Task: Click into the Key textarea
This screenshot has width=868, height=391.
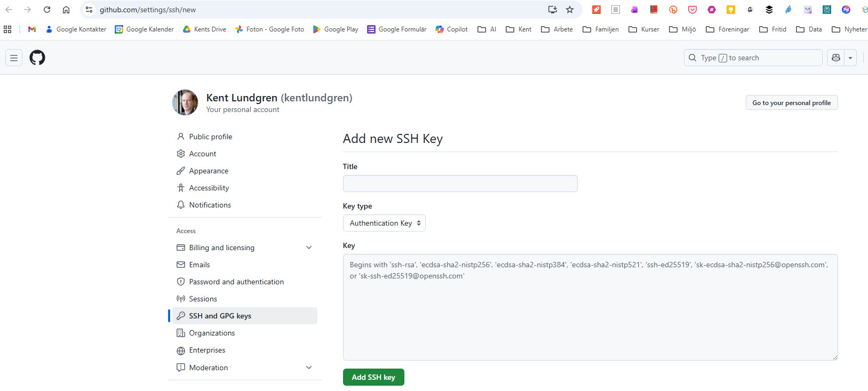Action: pyautogui.click(x=590, y=307)
